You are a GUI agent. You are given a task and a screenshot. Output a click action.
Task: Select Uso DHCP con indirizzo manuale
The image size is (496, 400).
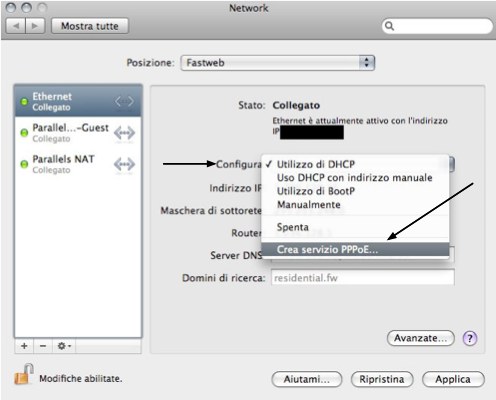pos(355,178)
